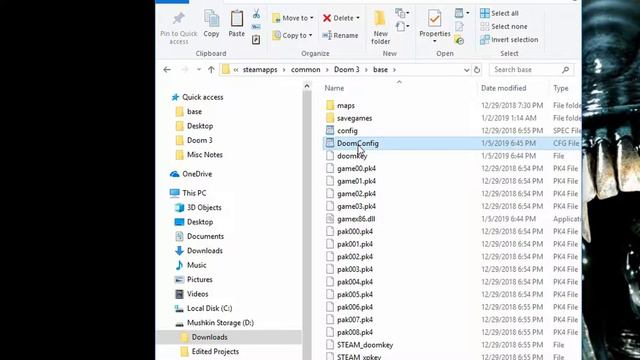Viewport: 640px width, 360px height.
Task: Select game03.pk4
Action: (356, 207)
